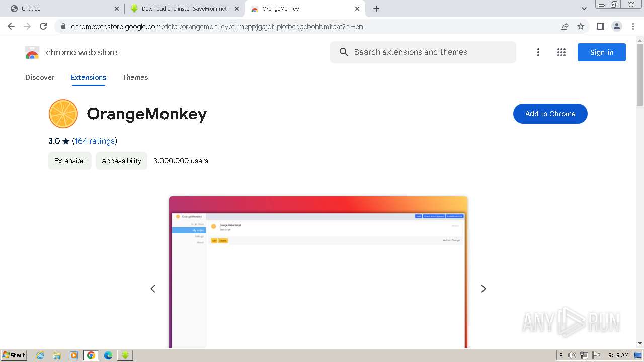Open the Windows Start menu

[x=14, y=355]
